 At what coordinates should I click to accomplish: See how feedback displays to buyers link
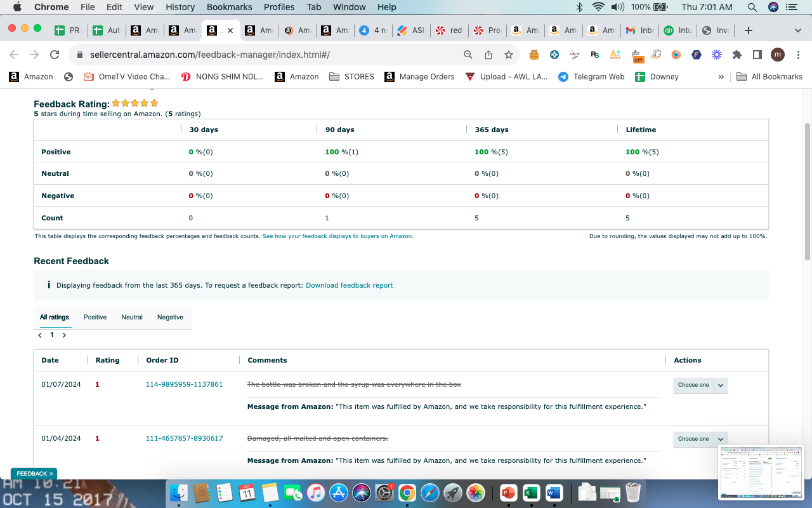click(x=338, y=236)
